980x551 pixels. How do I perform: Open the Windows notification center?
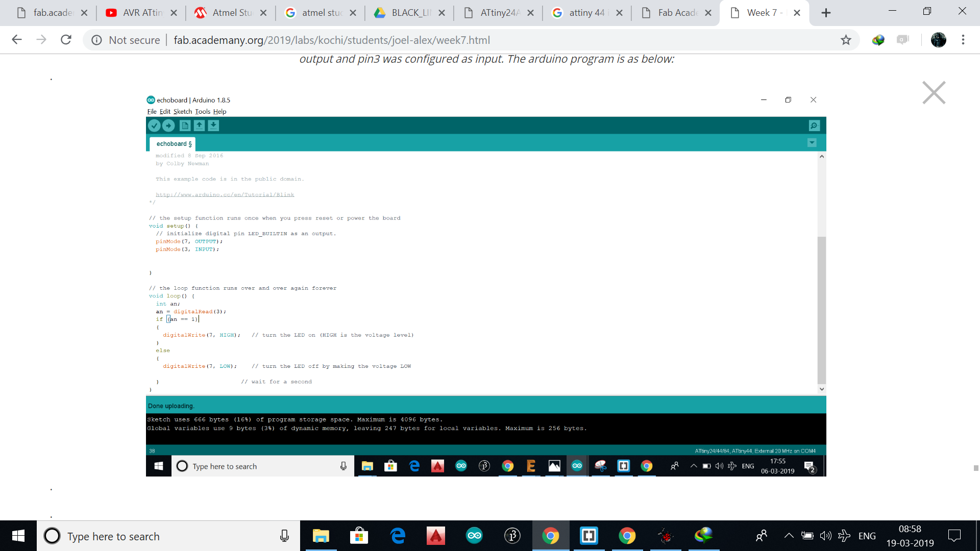point(954,536)
